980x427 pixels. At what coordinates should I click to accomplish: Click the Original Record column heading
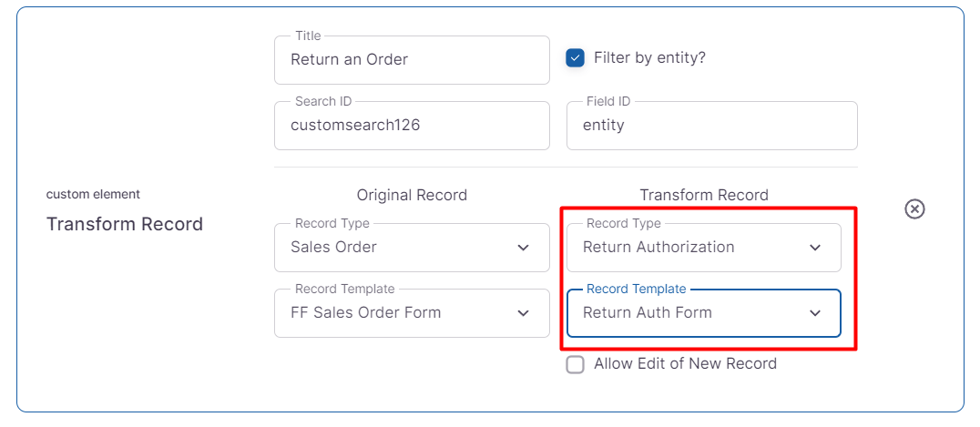click(412, 195)
